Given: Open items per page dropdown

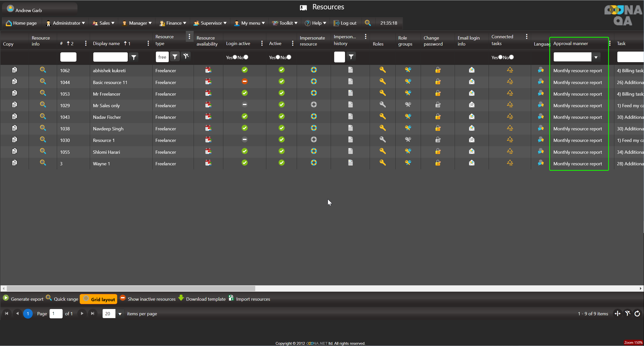Looking at the screenshot, I should (120, 314).
